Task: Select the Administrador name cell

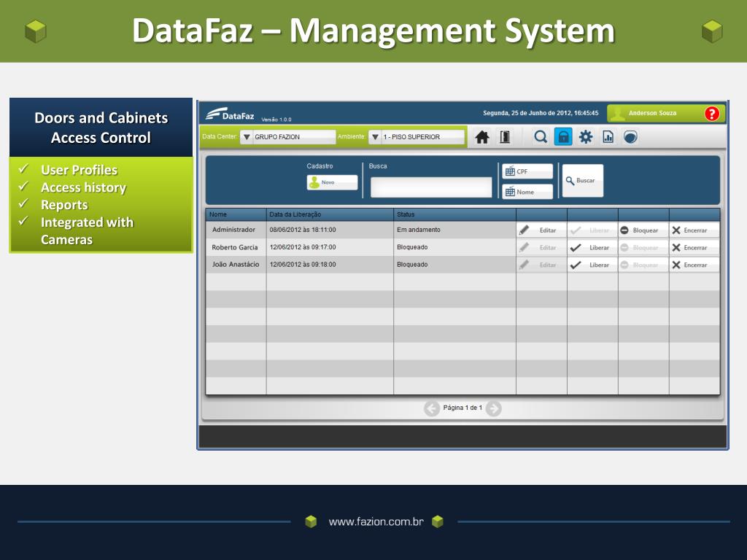Action: (236, 230)
